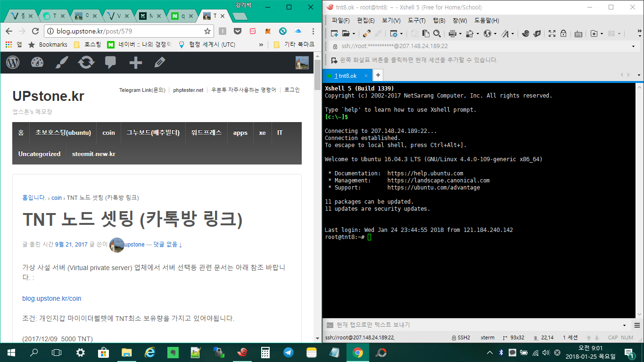Show hidden system tray icons chevron
The width and height of the screenshot is (644, 362).
[x=490, y=352]
